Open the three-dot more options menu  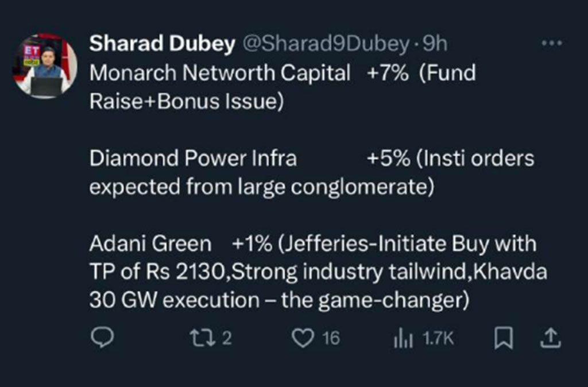[x=553, y=44]
